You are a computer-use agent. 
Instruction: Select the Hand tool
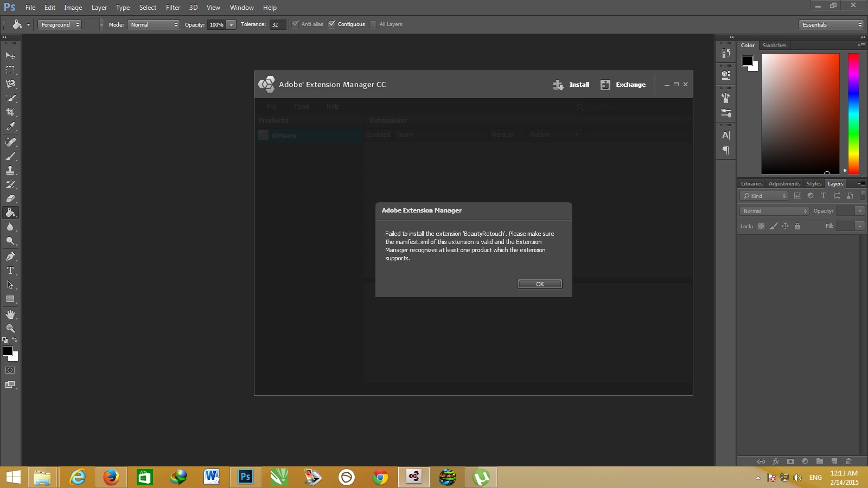[10, 314]
